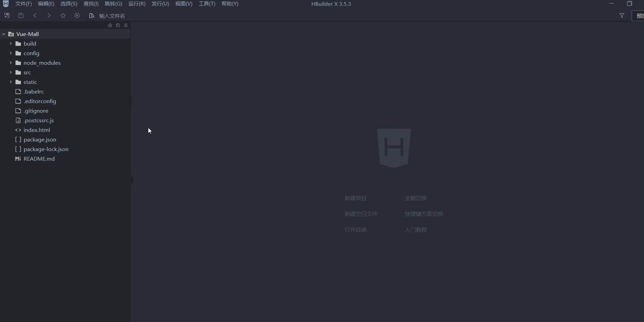Click the 新建空白文件 link
This screenshot has height=322, width=644.
[x=361, y=214]
